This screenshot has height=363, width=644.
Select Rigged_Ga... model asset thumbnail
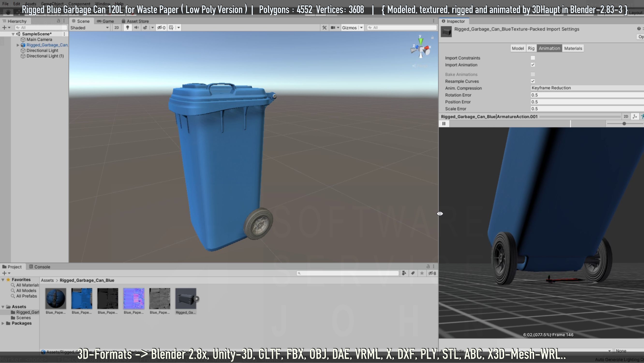click(x=186, y=298)
